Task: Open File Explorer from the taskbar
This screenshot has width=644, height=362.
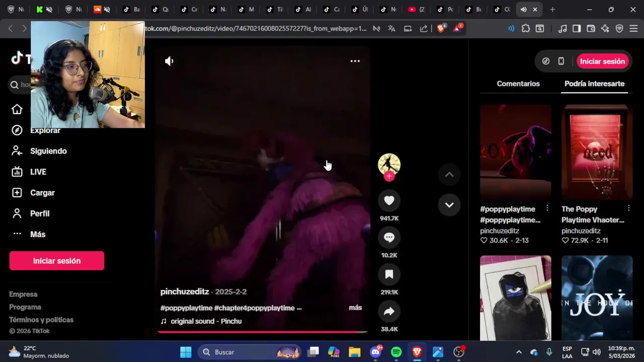Action: pyautogui.click(x=354, y=352)
